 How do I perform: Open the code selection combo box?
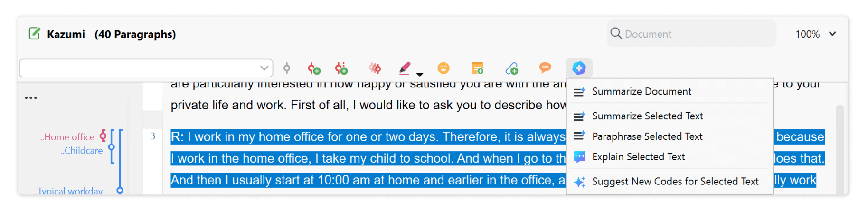click(x=146, y=68)
